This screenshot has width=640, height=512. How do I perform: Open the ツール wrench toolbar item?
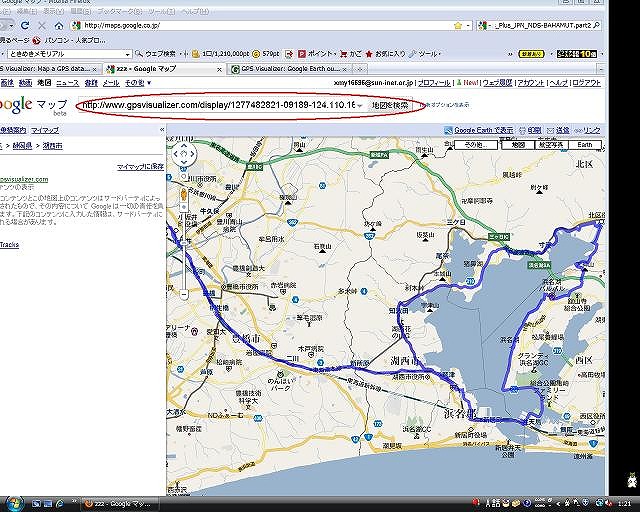click(423, 54)
